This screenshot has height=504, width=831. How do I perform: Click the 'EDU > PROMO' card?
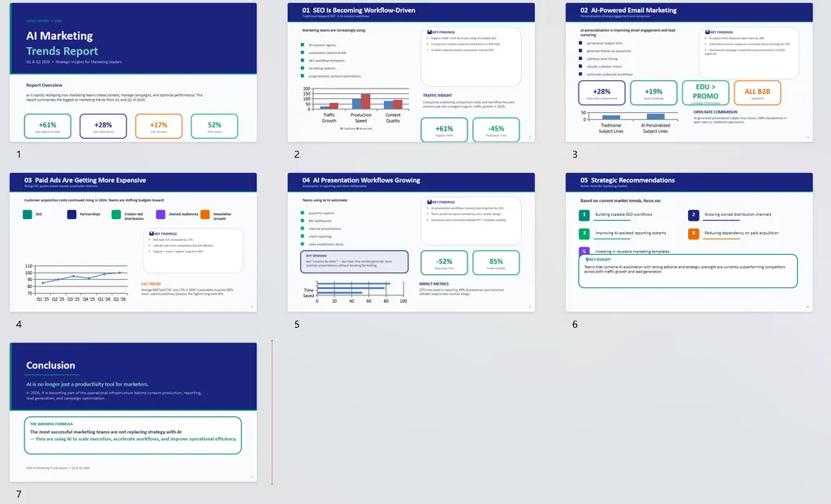pyautogui.click(x=705, y=93)
